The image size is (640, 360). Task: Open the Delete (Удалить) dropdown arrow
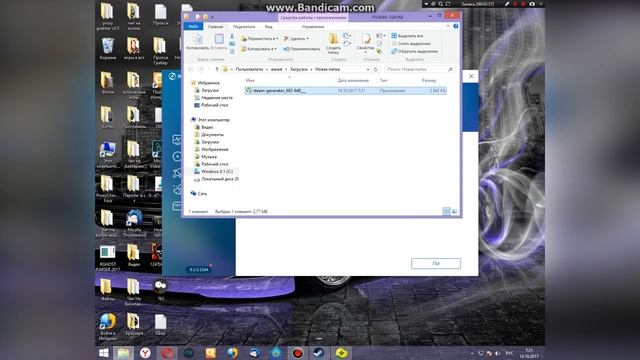(307, 38)
